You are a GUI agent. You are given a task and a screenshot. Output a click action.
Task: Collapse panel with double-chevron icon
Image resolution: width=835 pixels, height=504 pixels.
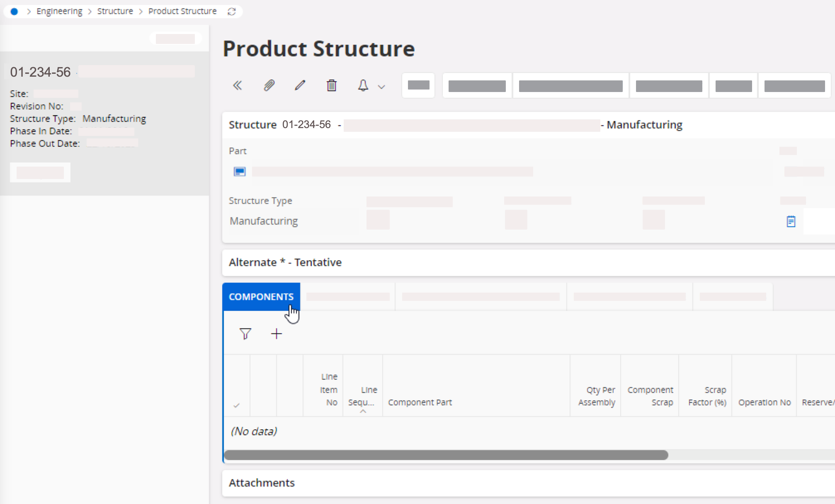pyautogui.click(x=238, y=86)
